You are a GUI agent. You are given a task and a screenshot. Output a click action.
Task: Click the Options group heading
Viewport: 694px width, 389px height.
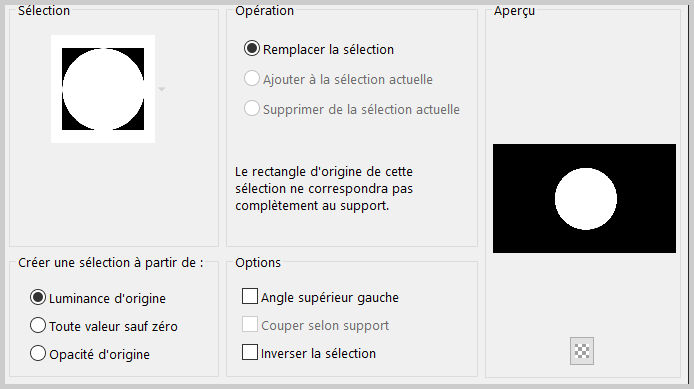pos(258,263)
